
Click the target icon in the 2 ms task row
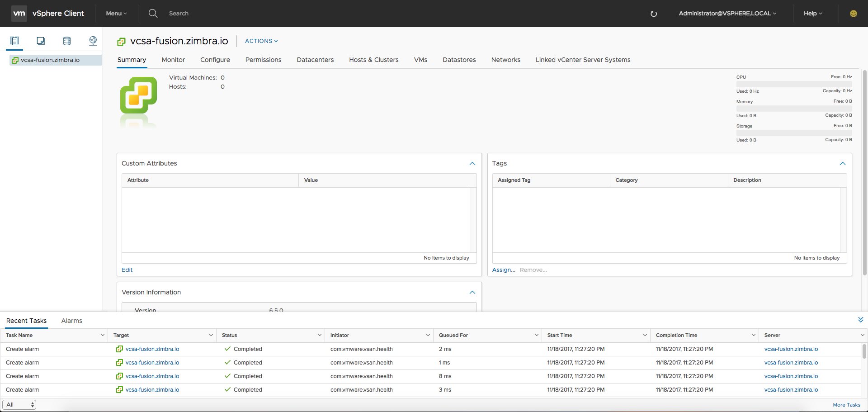(x=119, y=349)
